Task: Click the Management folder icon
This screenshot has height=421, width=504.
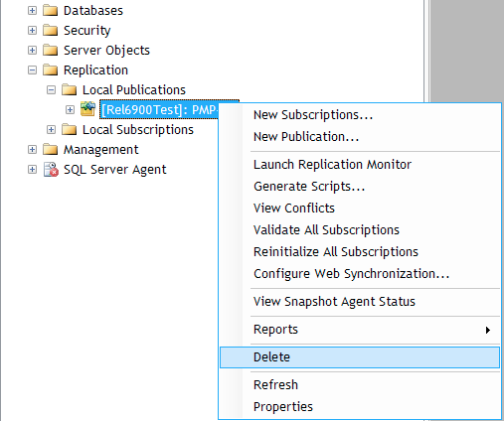Action: point(51,150)
